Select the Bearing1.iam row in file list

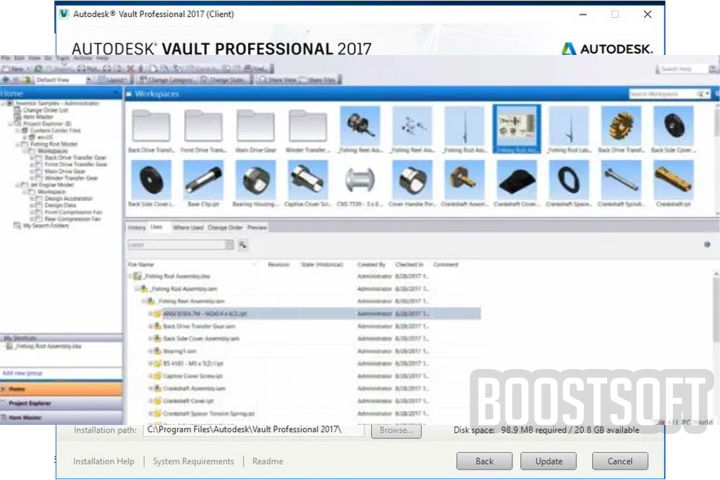pyautogui.click(x=304, y=351)
